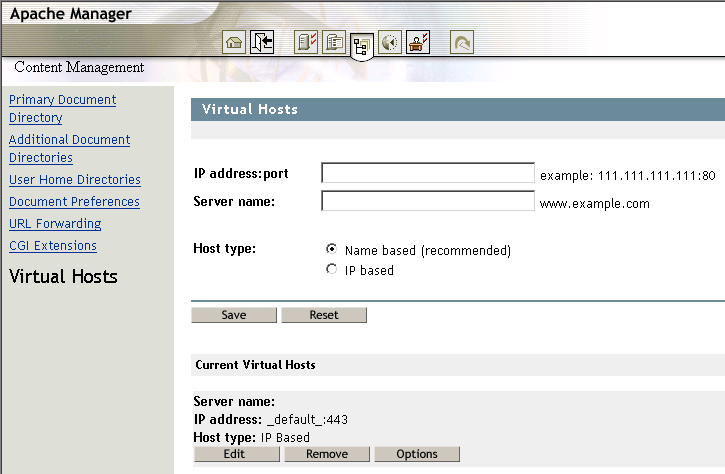This screenshot has height=474, width=725.
Task: Remove the _default_:443 virtual host
Action: pos(327,454)
